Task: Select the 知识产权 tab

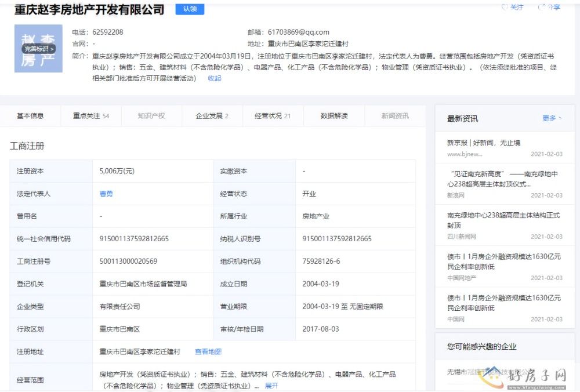Action: click(151, 116)
